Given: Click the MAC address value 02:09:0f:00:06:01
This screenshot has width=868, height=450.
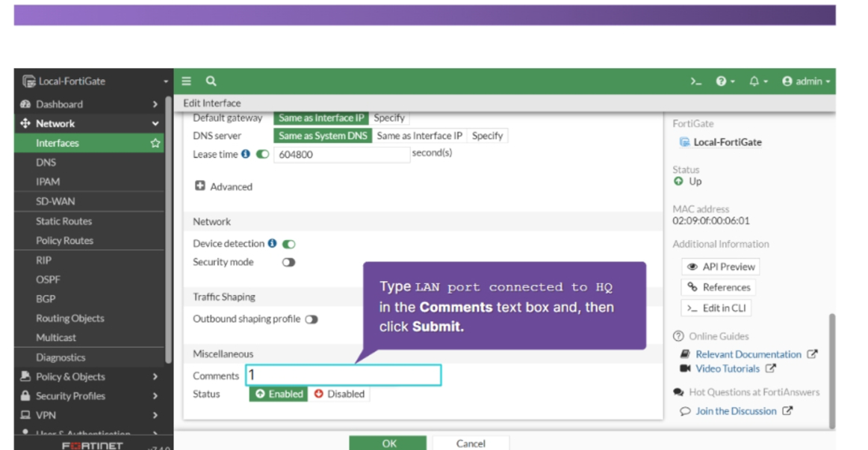Looking at the screenshot, I should click(711, 221).
